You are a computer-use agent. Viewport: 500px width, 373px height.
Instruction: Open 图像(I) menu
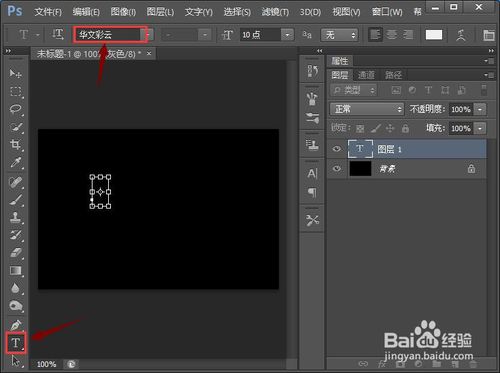tap(123, 12)
